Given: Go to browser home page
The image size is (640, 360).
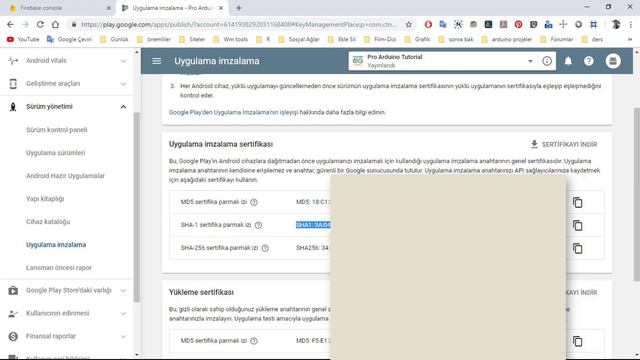Looking at the screenshot, I should tap(55, 24).
